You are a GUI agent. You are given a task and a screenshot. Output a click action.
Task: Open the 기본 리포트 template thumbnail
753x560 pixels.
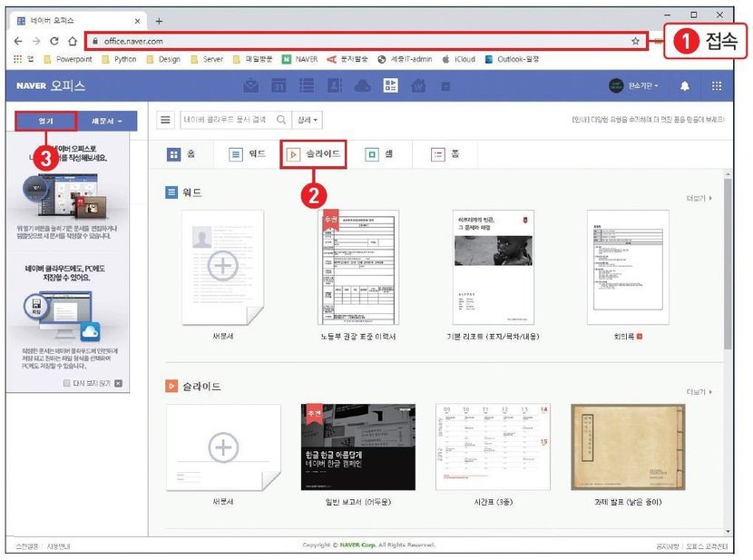494,268
